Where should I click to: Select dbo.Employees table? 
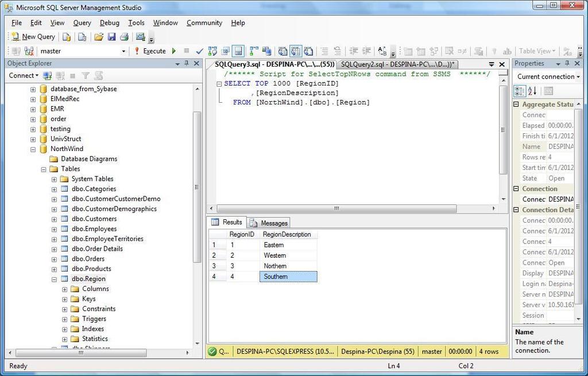coord(94,229)
